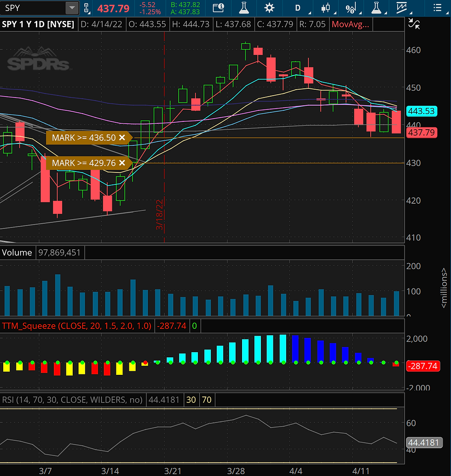Open the company info folder icon
The image size is (451, 476).
[218, 8]
